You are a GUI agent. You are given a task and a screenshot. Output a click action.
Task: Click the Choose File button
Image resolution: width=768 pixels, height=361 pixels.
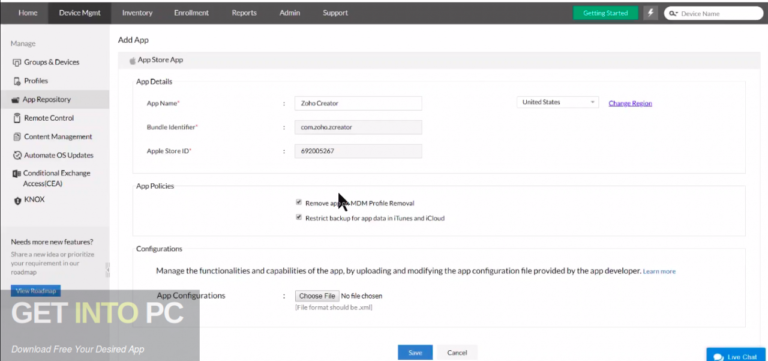(317, 296)
